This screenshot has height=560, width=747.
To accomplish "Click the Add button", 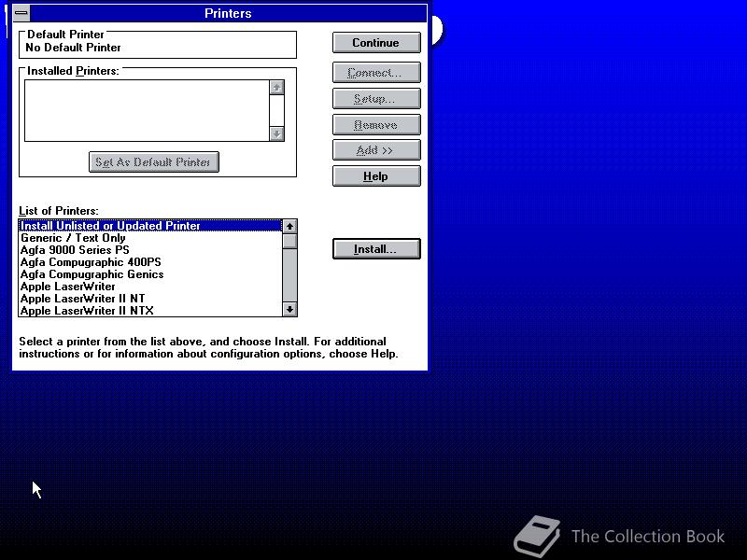I will [x=376, y=149].
